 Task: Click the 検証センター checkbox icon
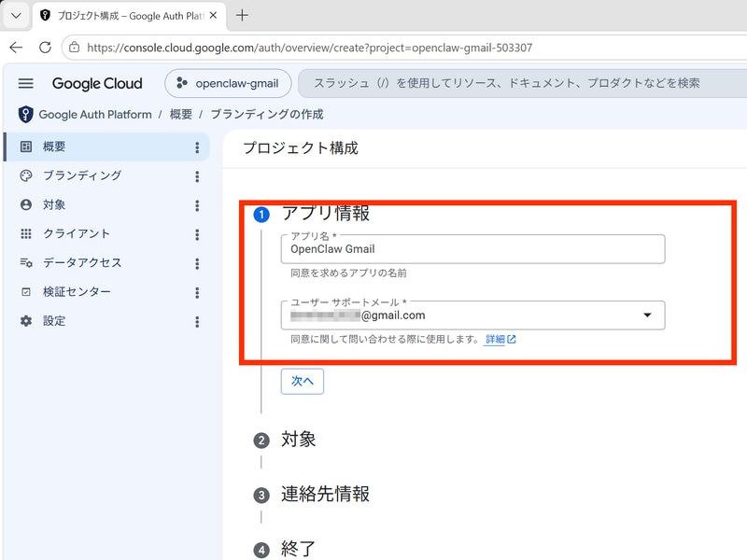coord(26,292)
